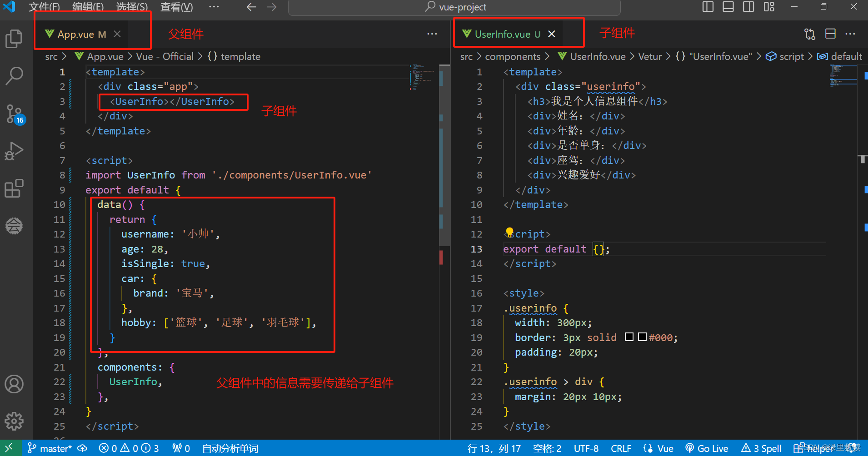
Task: Open second color swatch before #000
Action: click(643, 337)
